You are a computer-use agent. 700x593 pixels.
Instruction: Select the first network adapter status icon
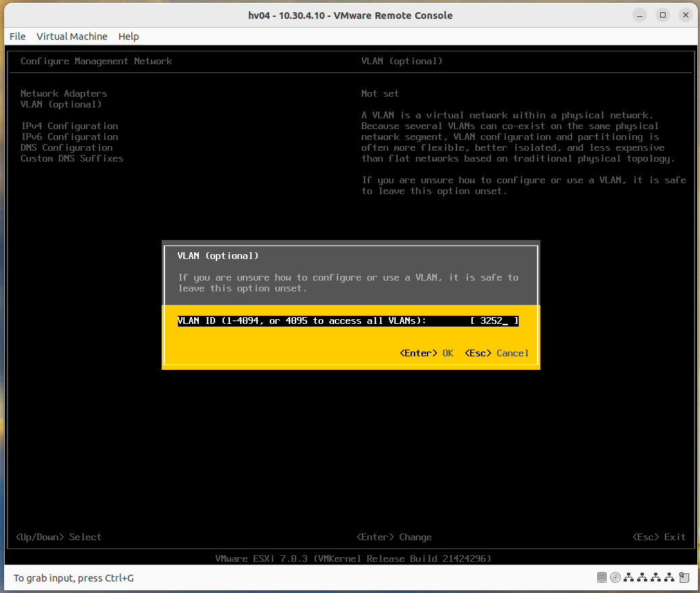tap(629, 577)
